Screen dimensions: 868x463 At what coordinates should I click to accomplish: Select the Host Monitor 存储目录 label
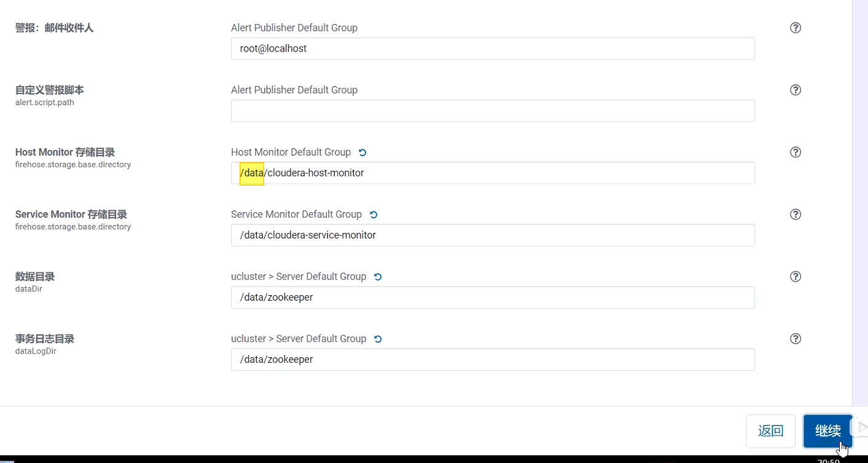click(x=65, y=152)
